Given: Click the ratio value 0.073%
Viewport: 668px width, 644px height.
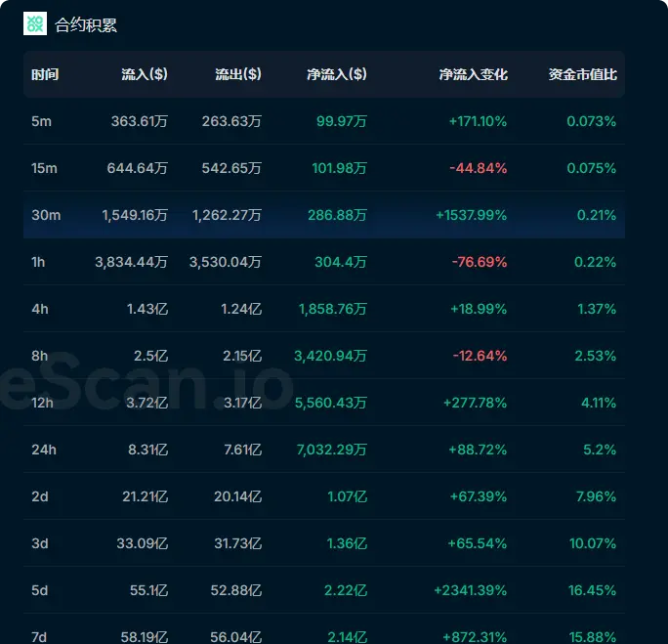Looking at the screenshot, I should pos(591,121).
